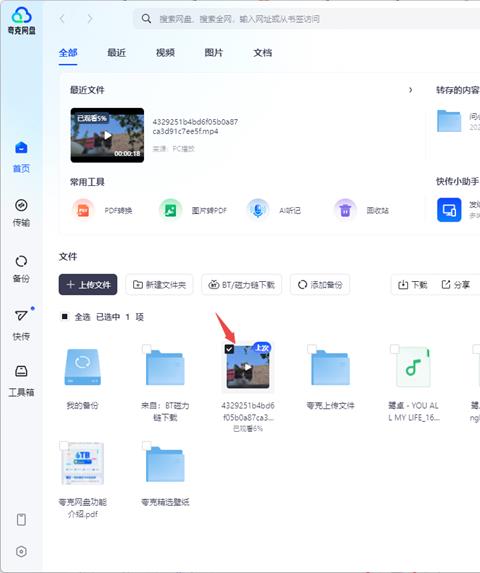Click the 新建文件夹 button

[159, 284]
